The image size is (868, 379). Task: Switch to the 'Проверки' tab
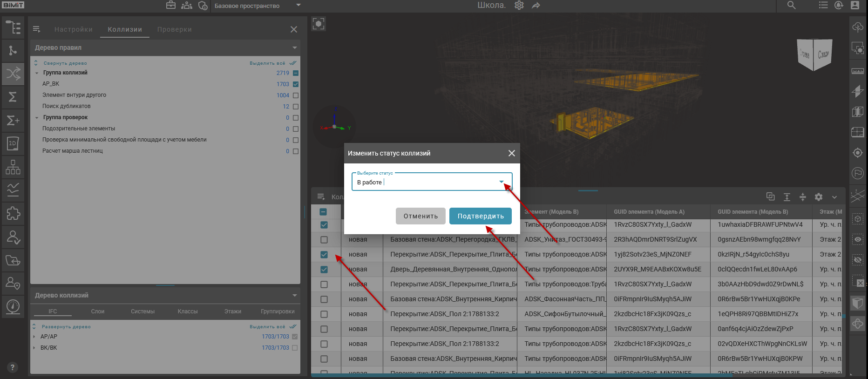click(x=174, y=29)
